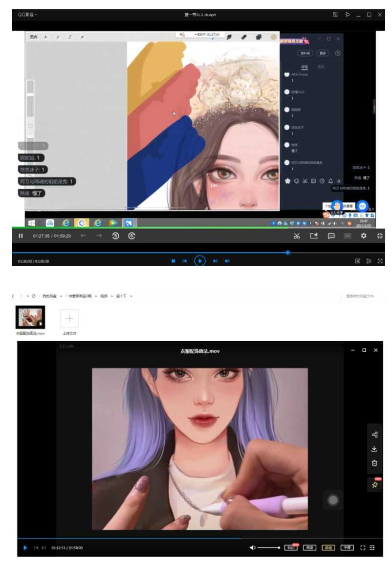Click 我的网盘 in the breadcrumb path

[49, 296]
